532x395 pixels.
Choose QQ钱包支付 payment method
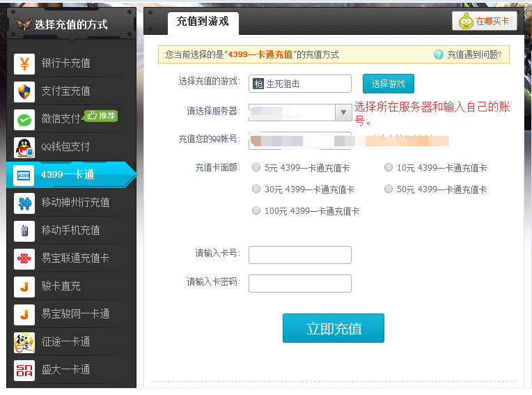(x=71, y=147)
